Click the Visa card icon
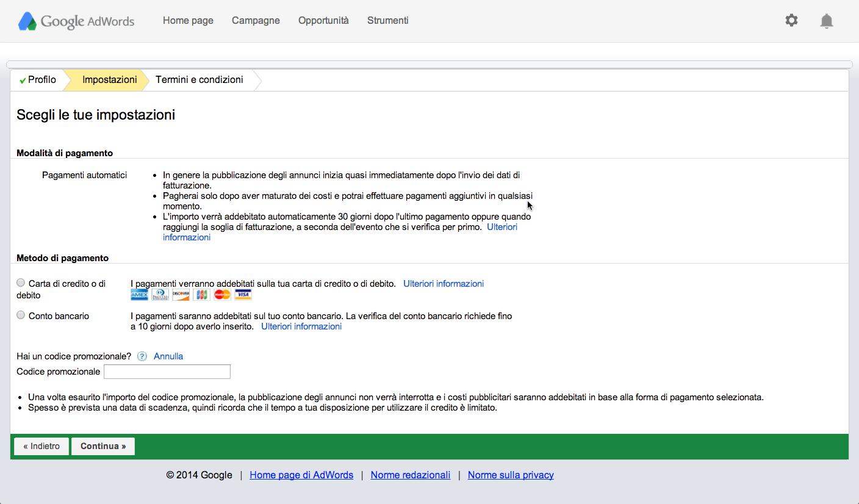Screen dimensions: 859x504 243,295
